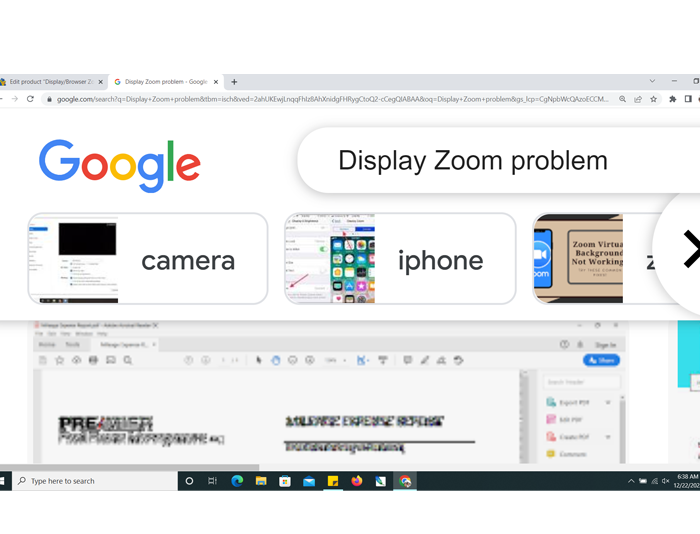The image size is (700, 534).
Task: Launch Microsoft Edge from taskbar
Action: pos(237,481)
